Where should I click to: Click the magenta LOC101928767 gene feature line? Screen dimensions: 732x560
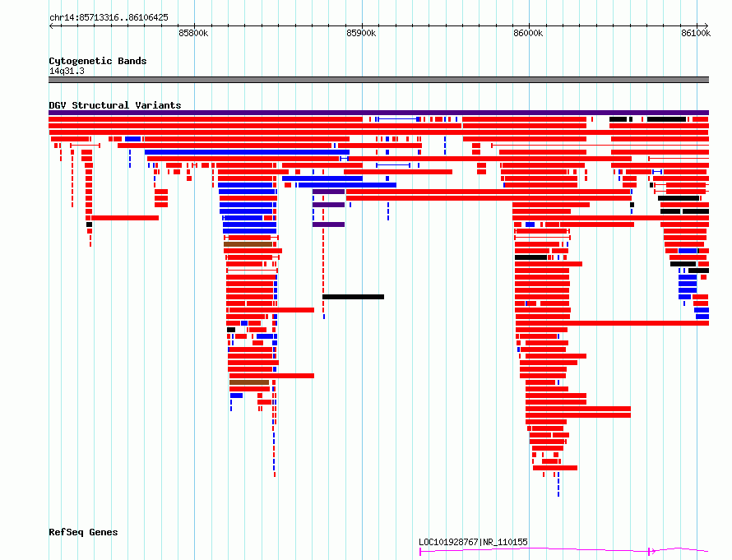564,551
